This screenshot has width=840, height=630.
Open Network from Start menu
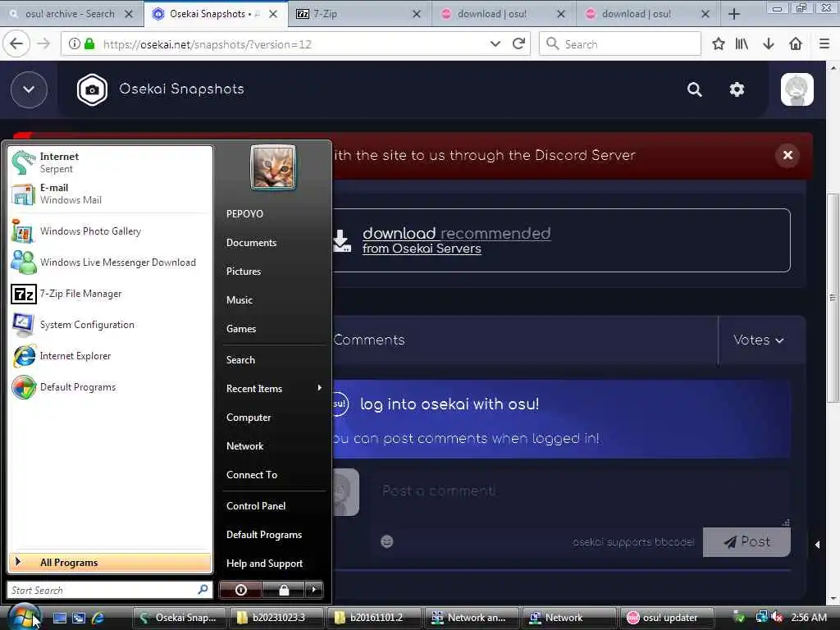(x=273, y=446)
